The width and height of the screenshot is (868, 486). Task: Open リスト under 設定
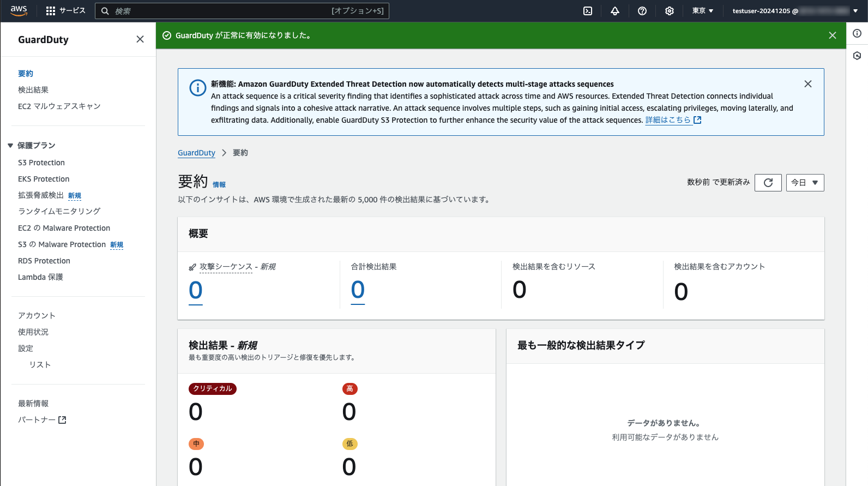pos(40,365)
